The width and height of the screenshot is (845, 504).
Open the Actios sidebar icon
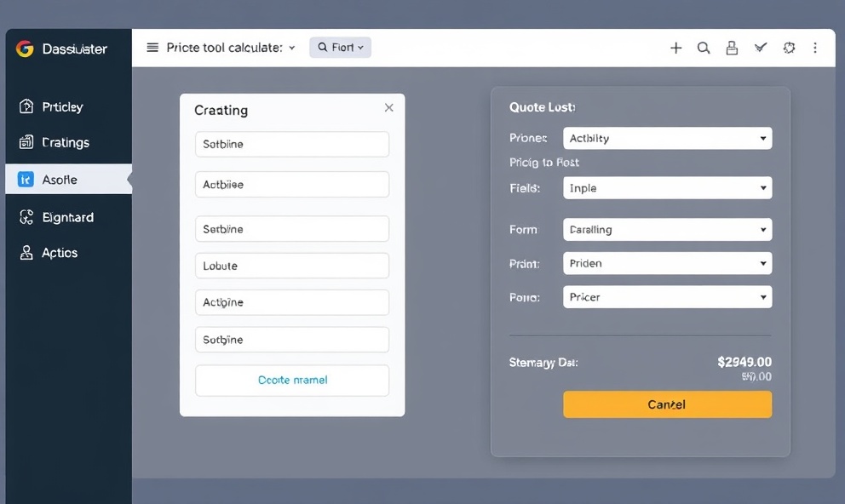(x=26, y=253)
